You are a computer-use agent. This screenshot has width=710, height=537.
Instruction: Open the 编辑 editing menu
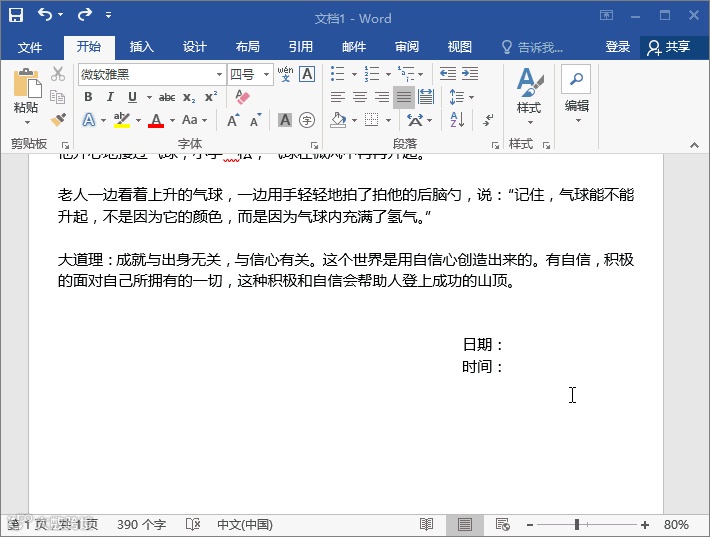576,95
